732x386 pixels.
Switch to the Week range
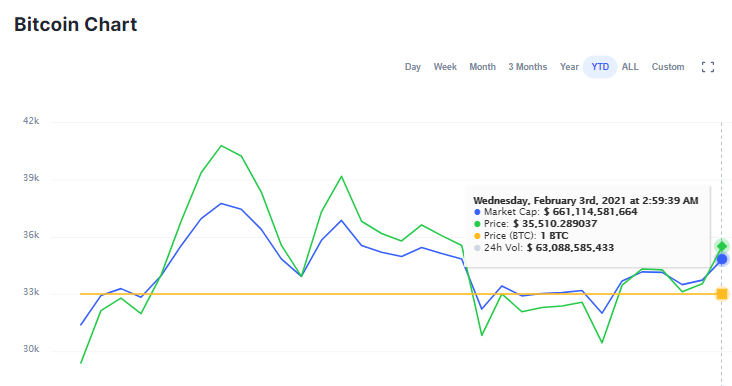coord(445,67)
